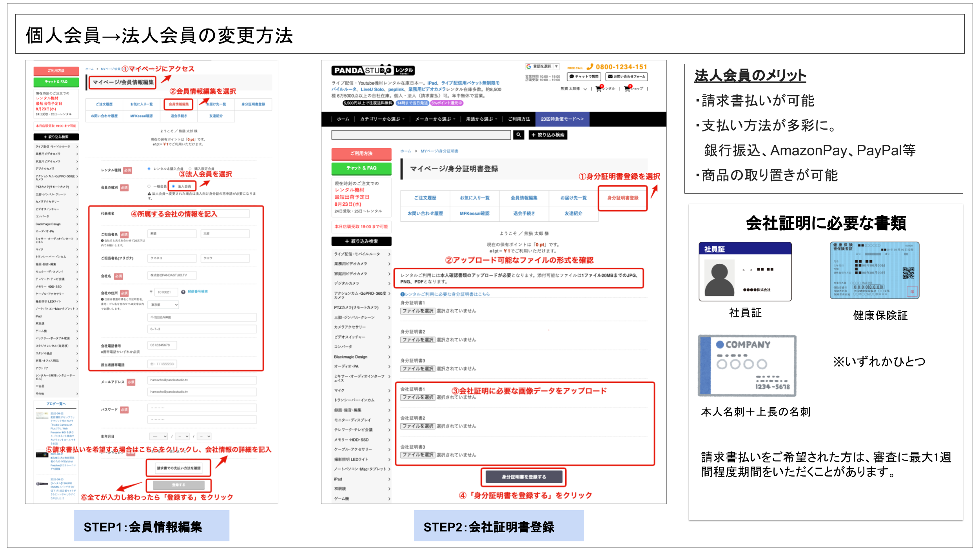Click the COMPANY business card image

click(747, 366)
